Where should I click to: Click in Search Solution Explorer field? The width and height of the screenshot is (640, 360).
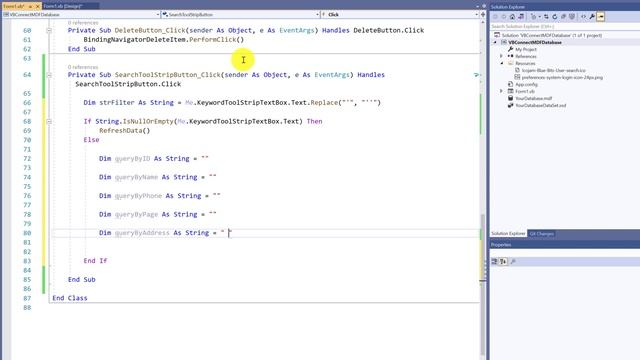(565, 26)
